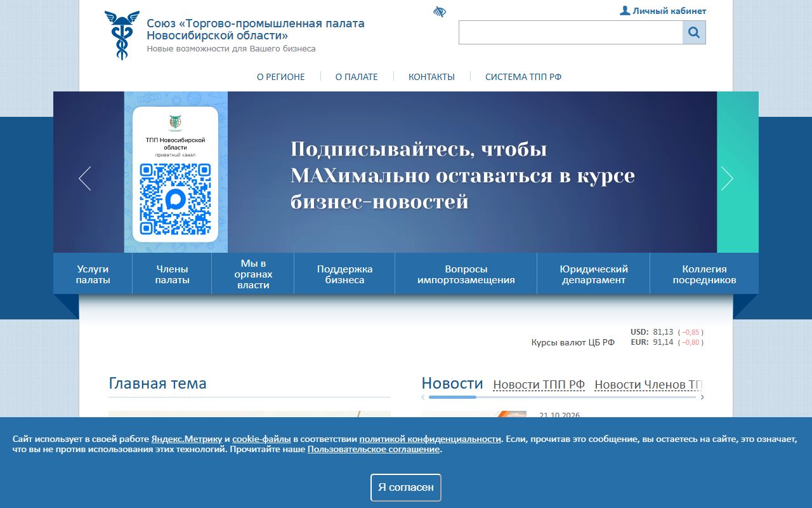Click the MAX channel QR code card
Screen dimensions: 812x508
point(175,175)
